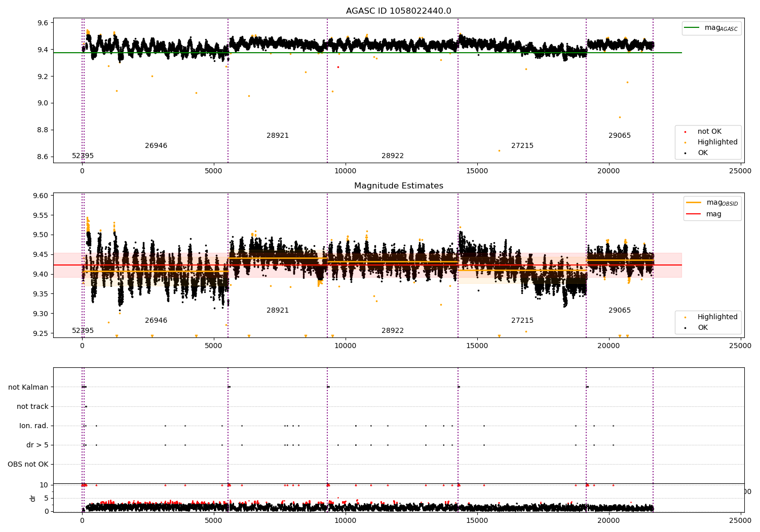This screenshot has width=760, height=532.
Task: Click y-axis tick 9.50 in Magnitude Estimates plot
Action: pos(41,235)
